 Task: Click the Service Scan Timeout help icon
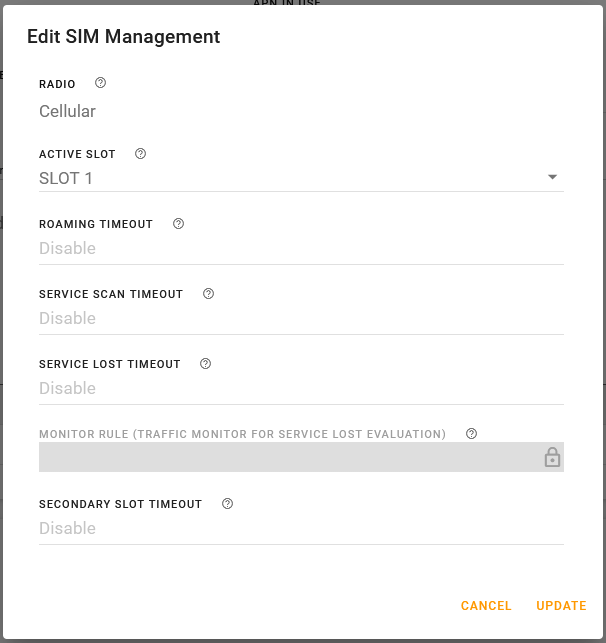tap(208, 294)
